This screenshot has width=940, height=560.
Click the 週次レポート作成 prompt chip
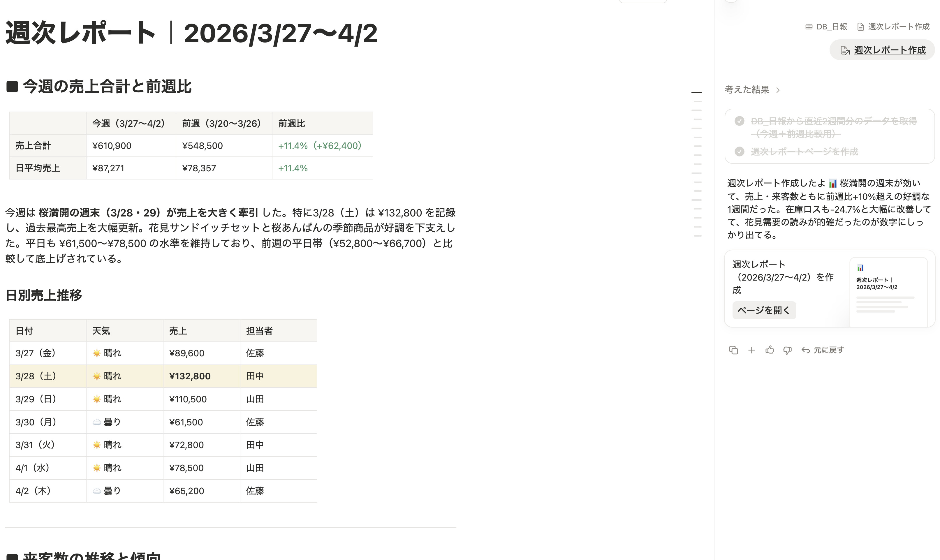(882, 50)
